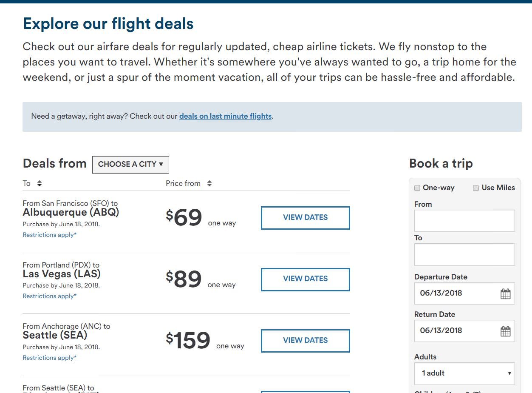The width and height of the screenshot is (532, 393).
Task: View dates for the Albuquerque $69 deal
Action: click(305, 218)
